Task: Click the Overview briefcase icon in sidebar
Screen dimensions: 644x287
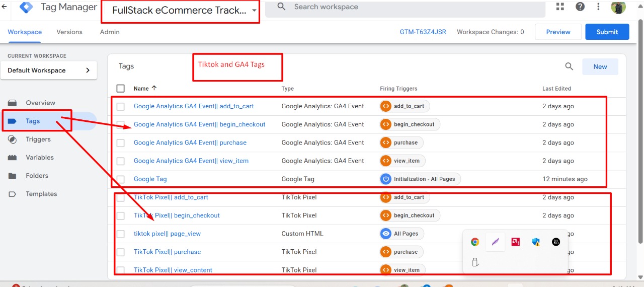Action: (x=13, y=103)
